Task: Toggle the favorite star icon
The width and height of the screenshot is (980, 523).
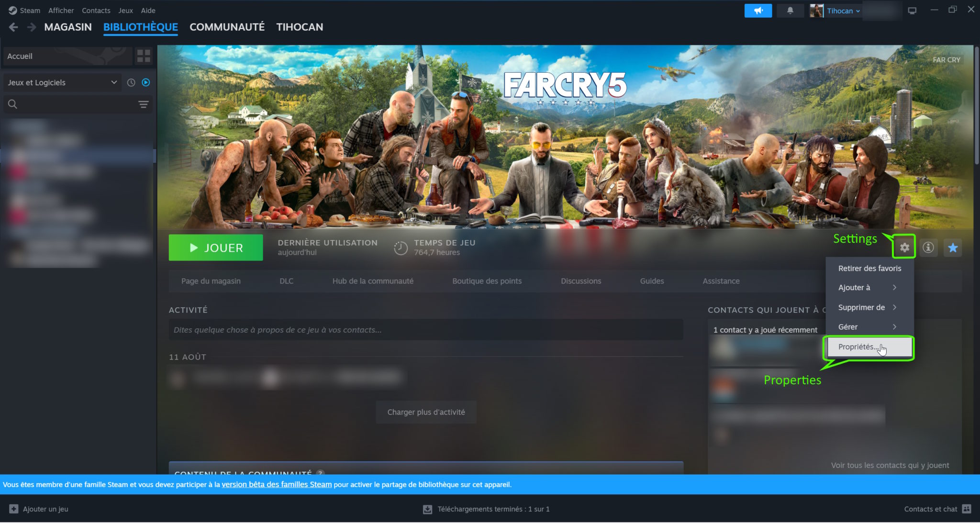Action: (953, 248)
